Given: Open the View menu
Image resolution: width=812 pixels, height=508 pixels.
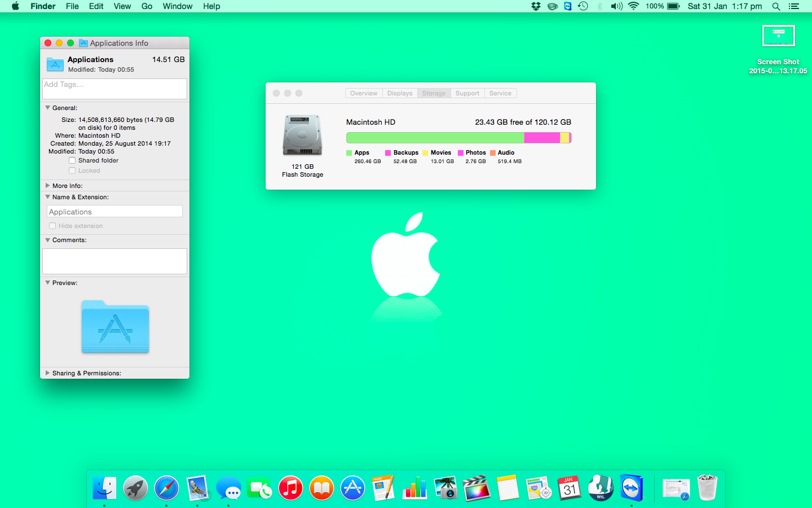Looking at the screenshot, I should (x=122, y=6).
